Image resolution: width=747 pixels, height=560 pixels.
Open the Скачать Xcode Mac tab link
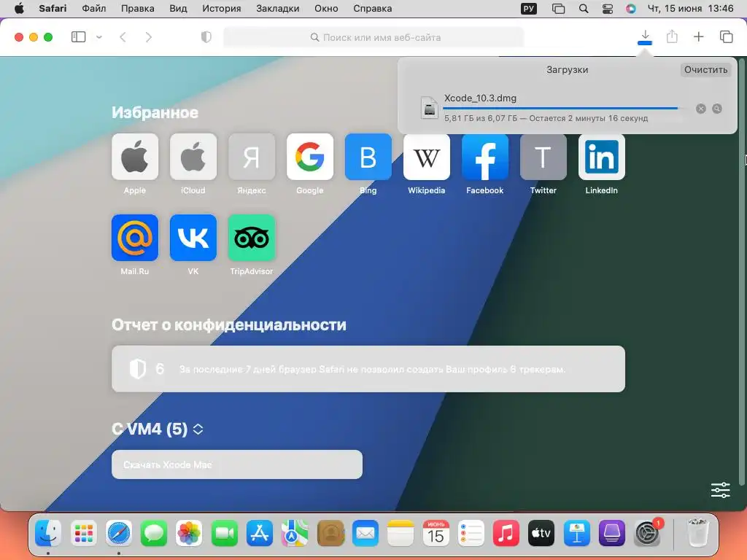click(x=237, y=464)
